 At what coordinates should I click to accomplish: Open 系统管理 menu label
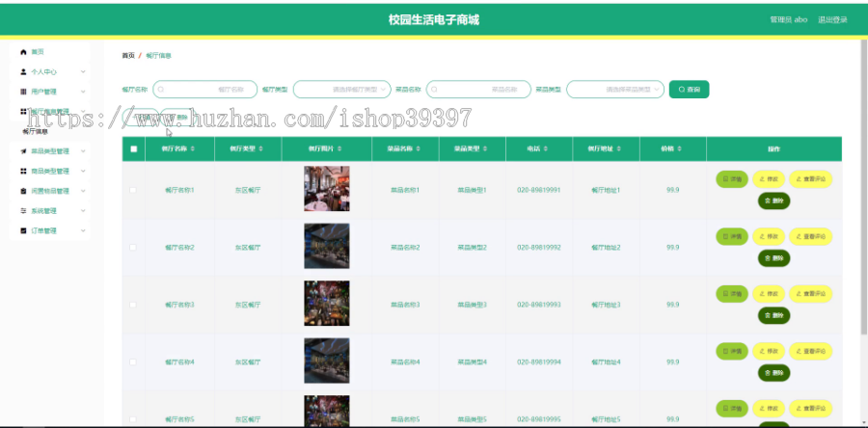click(x=43, y=211)
